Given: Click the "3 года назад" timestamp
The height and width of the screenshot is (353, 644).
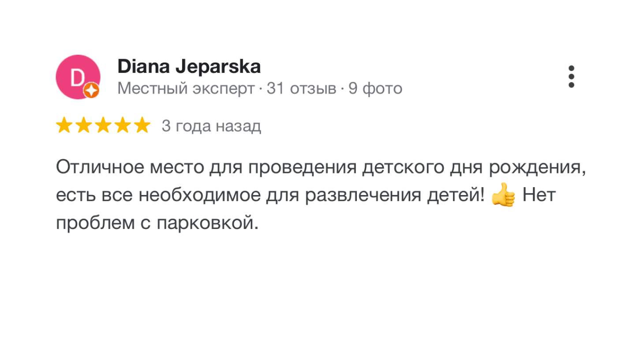Looking at the screenshot, I should tap(211, 126).
